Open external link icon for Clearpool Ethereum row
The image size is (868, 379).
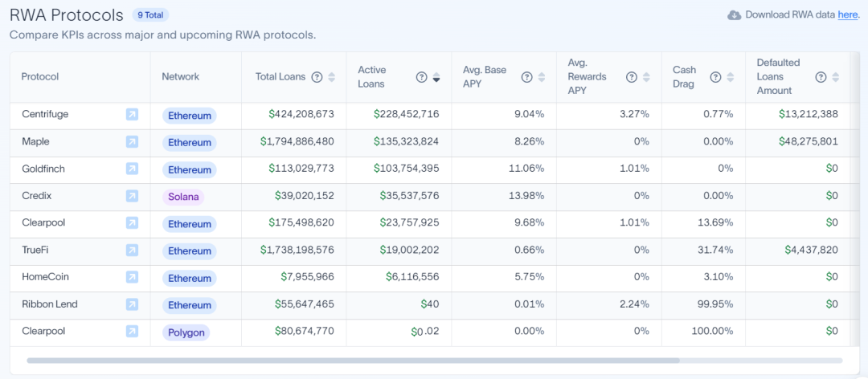click(132, 223)
